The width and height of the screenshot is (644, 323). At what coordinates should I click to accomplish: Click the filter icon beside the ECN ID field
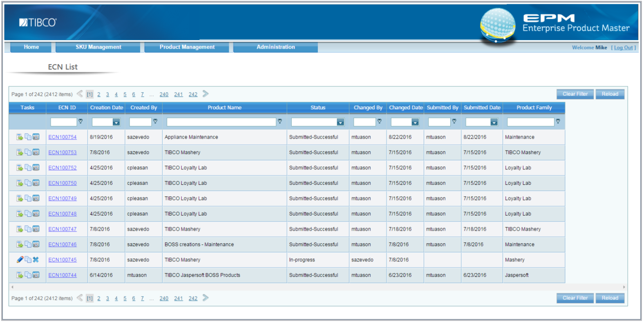click(80, 121)
